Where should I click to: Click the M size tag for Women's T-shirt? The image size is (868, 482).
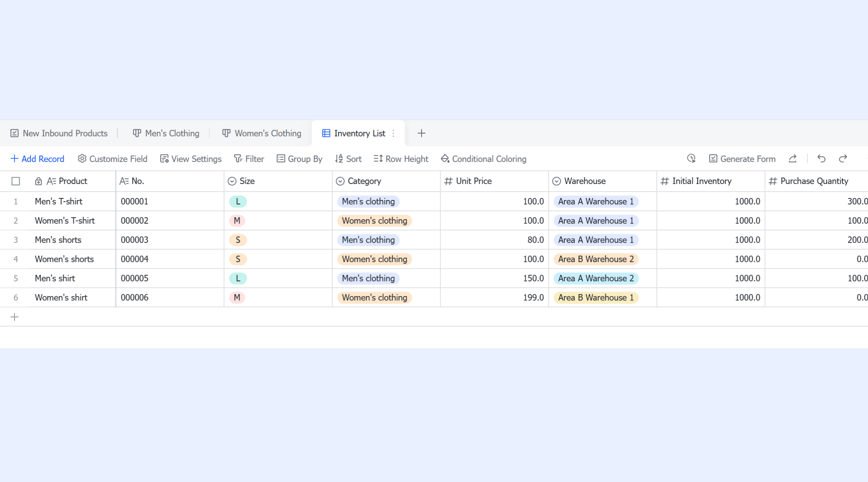pyautogui.click(x=237, y=221)
